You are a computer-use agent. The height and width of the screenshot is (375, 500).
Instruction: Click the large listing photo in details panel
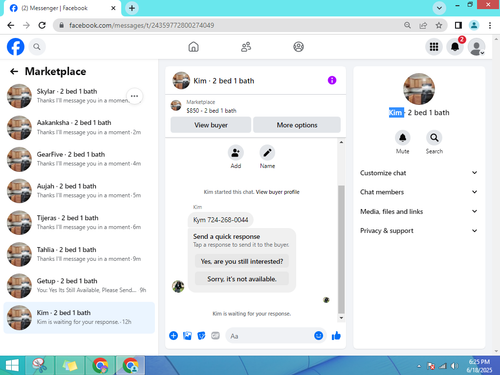point(419,89)
